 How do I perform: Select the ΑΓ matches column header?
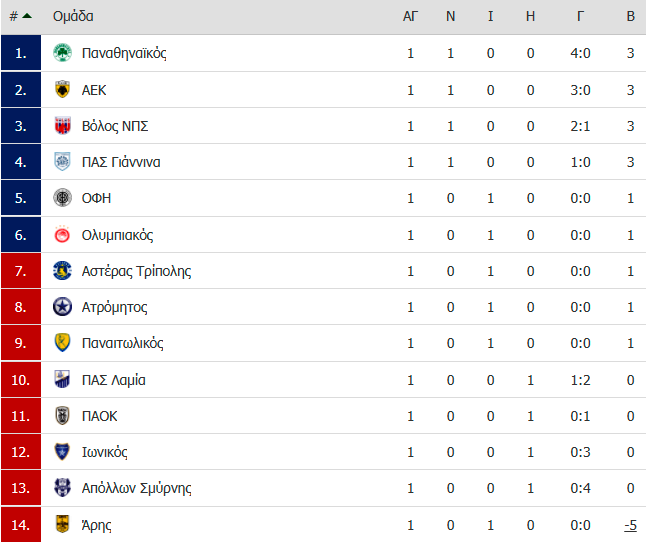(x=410, y=16)
